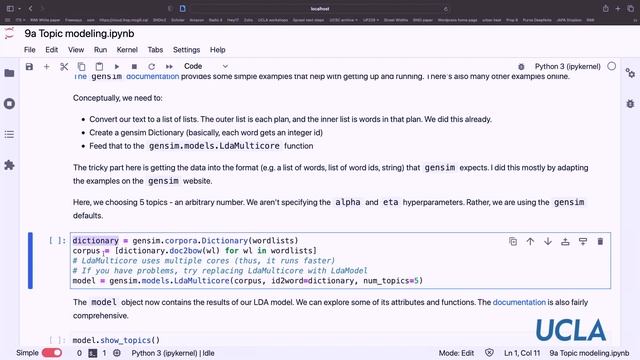Open debugger panel bug icon on right sidebar
This screenshot has width=640, height=360.
click(630, 104)
